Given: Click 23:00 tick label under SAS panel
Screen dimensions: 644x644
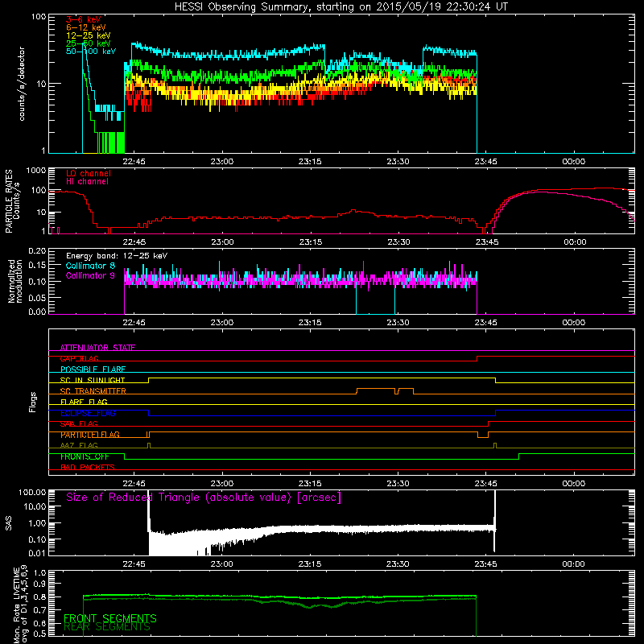Looking at the screenshot, I should point(222,564).
